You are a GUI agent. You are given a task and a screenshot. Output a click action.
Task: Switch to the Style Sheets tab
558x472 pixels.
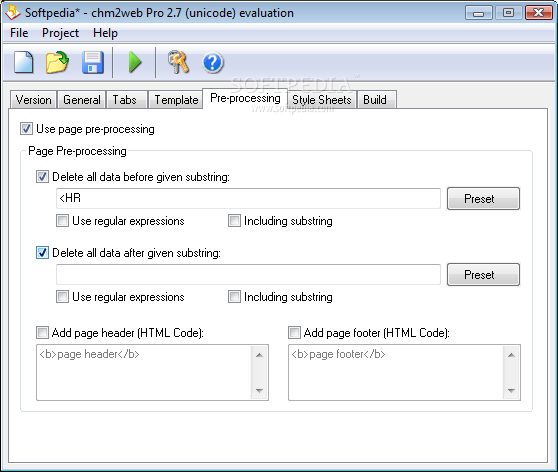[x=322, y=100]
